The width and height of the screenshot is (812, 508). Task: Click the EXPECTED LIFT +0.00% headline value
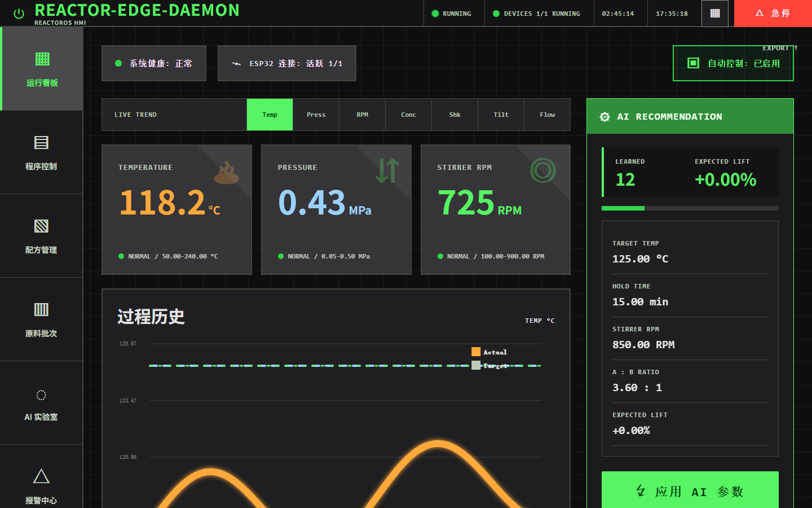[726, 179]
